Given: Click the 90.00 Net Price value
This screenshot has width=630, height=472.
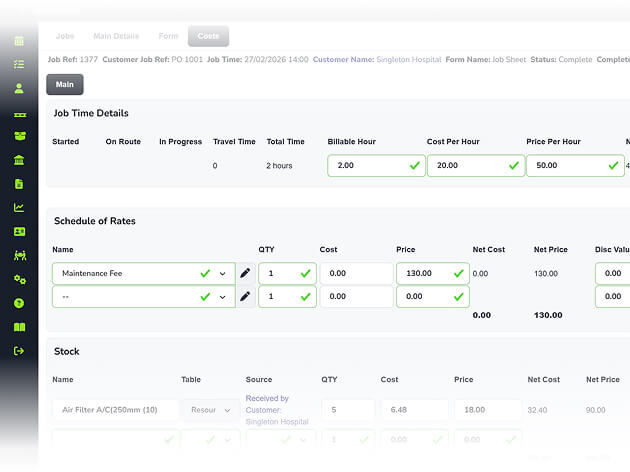Looking at the screenshot, I should point(595,410).
